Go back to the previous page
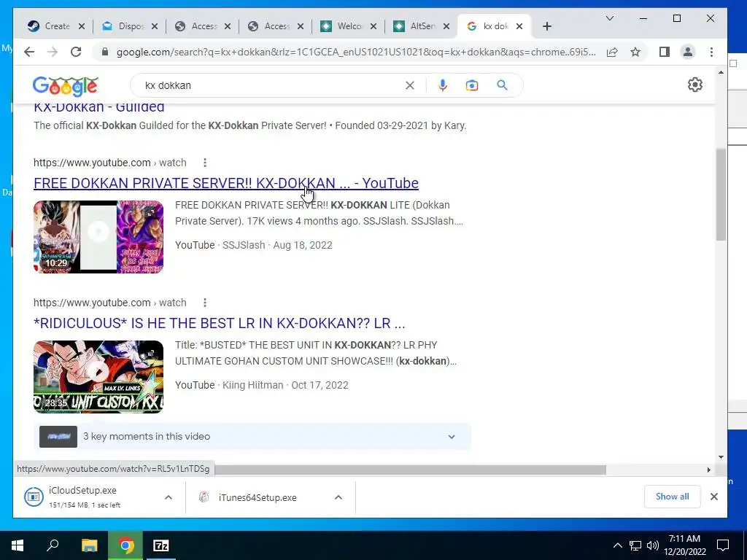The width and height of the screenshot is (747, 560). (29, 52)
